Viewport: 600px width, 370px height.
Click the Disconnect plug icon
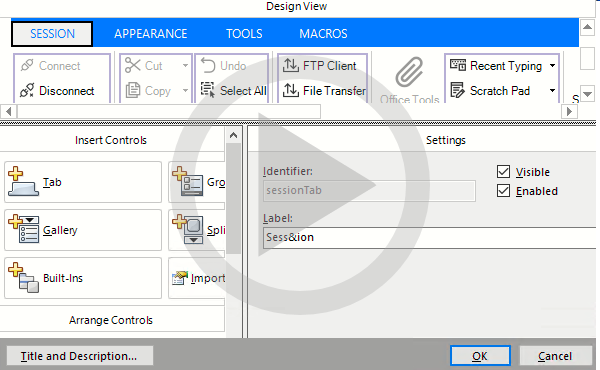tap(27, 91)
